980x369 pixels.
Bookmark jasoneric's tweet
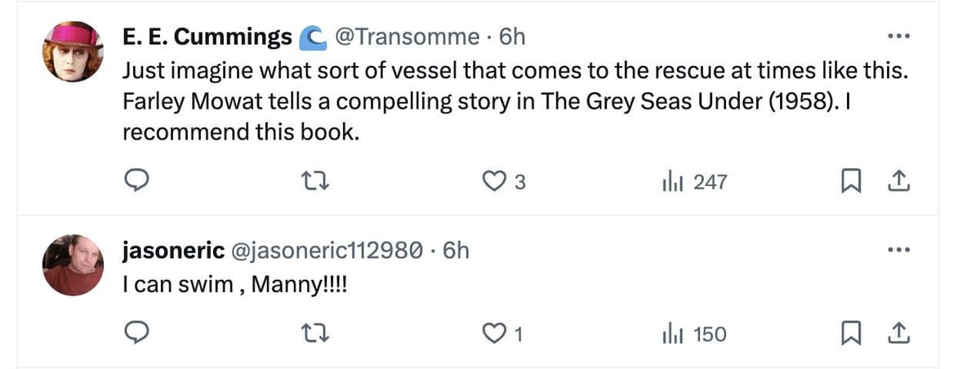tap(850, 333)
